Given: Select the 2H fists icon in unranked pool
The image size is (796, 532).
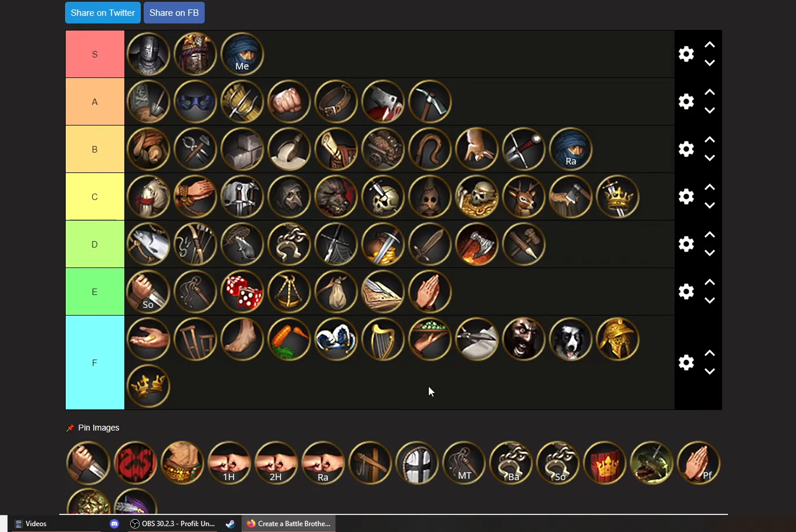Looking at the screenshot, I should click(x=276, y=463).
